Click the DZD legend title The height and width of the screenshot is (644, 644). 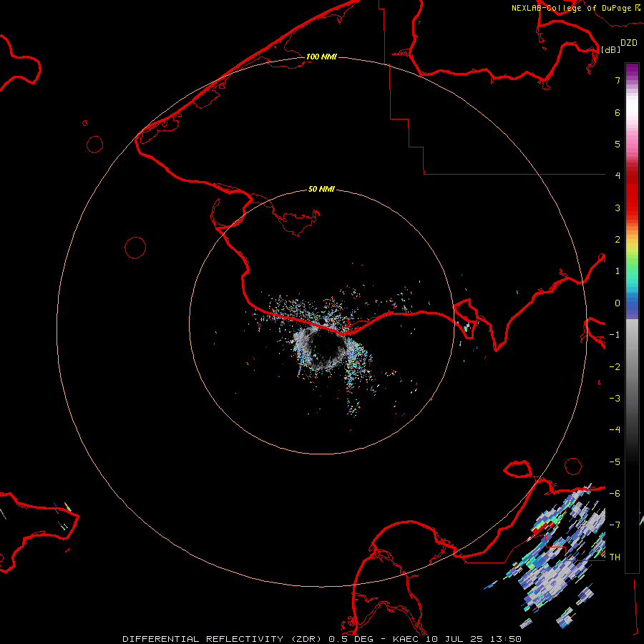pyautogui.click(x=629, y=43)
